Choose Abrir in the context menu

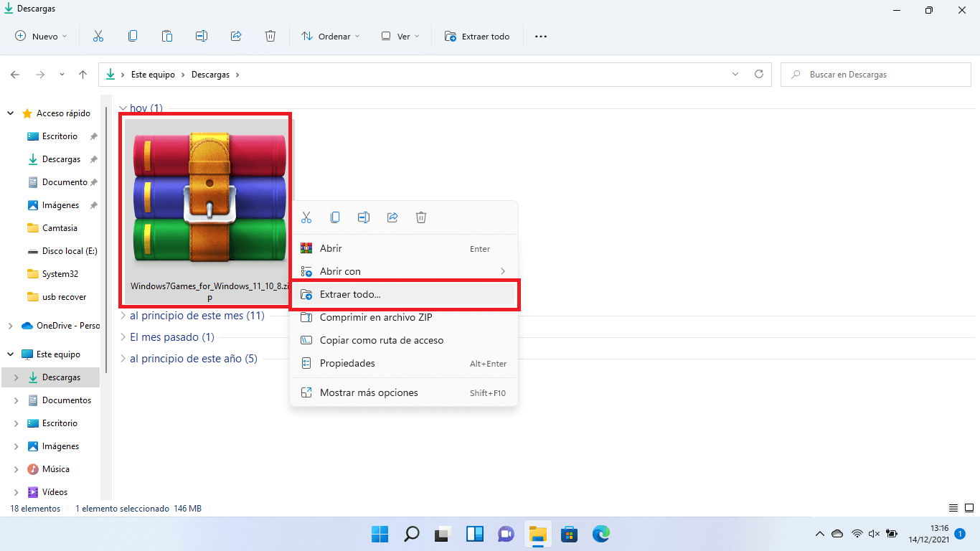tap(403, 248)
